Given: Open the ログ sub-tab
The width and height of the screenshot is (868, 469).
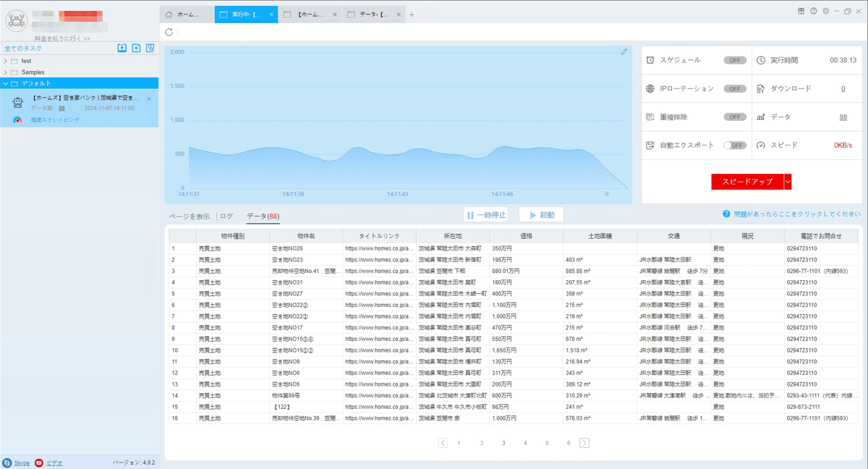Looking at the screenshot, I should pyautogui.click(x=226, y=216).
